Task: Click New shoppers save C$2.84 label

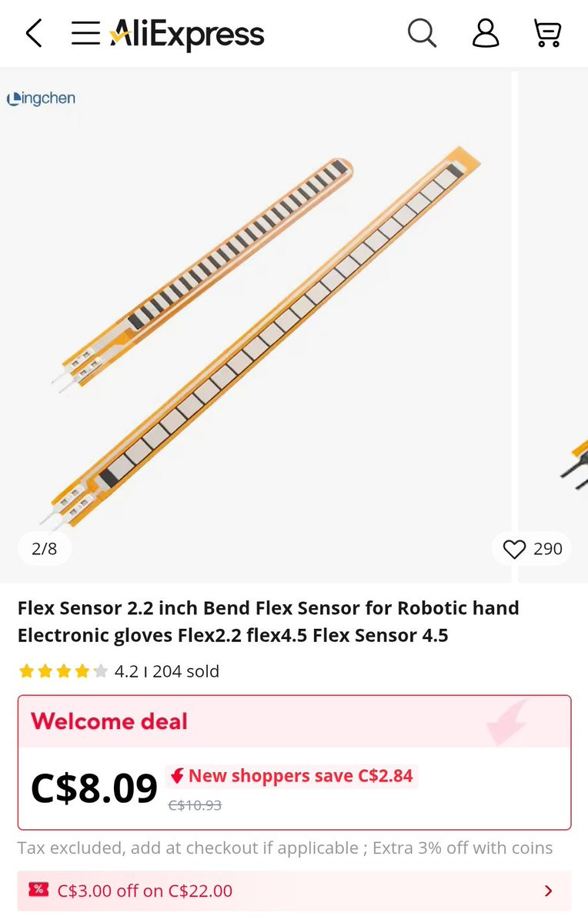Action: pyautogui.click(x=300, y=776)
